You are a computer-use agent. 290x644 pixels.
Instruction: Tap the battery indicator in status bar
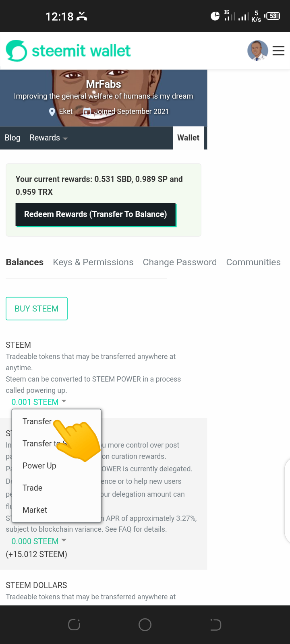click(273, 16)
